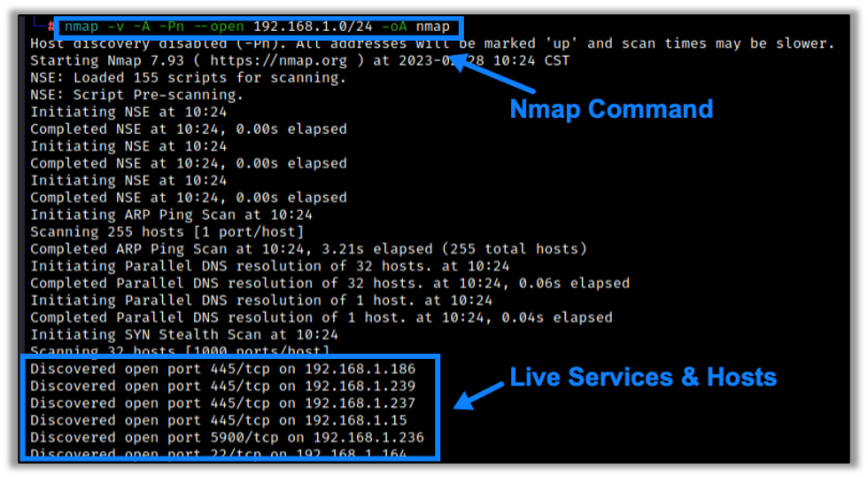This screenshot has height=477, width=868.
Task: Click open port 445/tcp on 192.168.1.186 line
Action: [222, 369]
